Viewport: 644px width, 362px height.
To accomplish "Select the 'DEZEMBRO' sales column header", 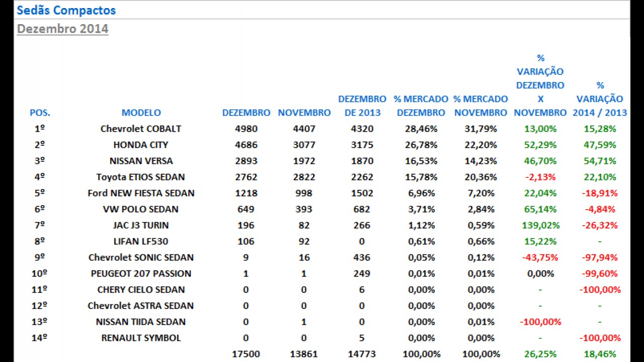I will [246, 113].
